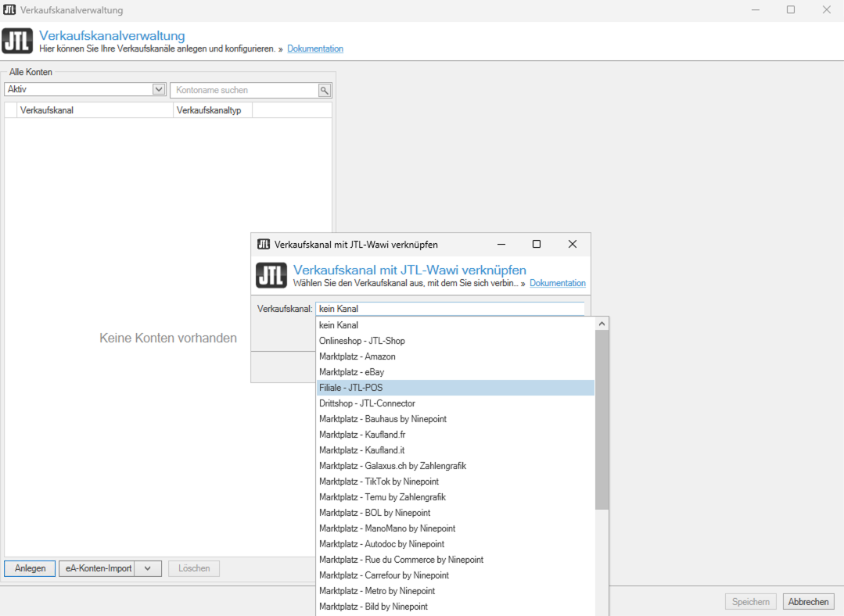This screenshot has width=844, height=616.
Task: Click the dropdown list scrollbar up arrow
Action: click(x=602, y=324)
